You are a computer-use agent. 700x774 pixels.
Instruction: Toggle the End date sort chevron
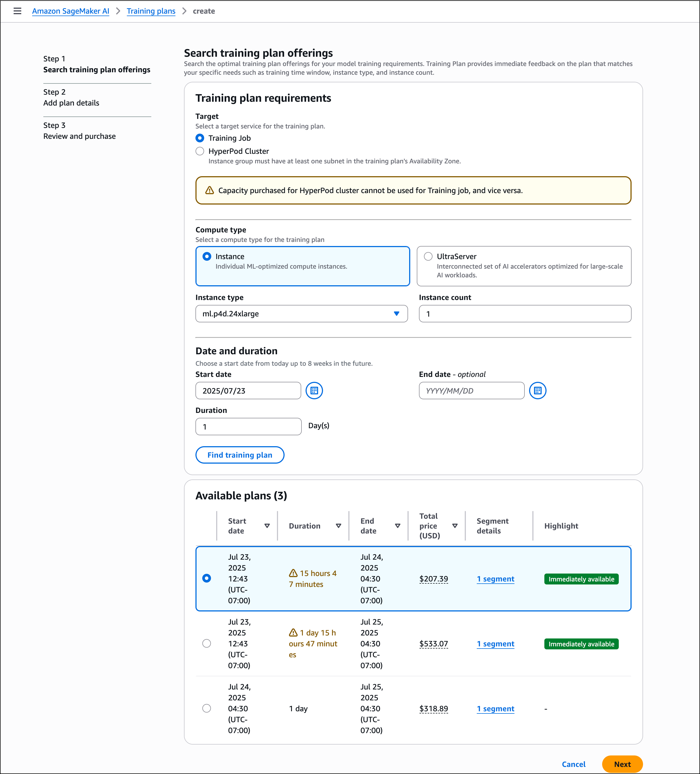click(x=398, y=526)
